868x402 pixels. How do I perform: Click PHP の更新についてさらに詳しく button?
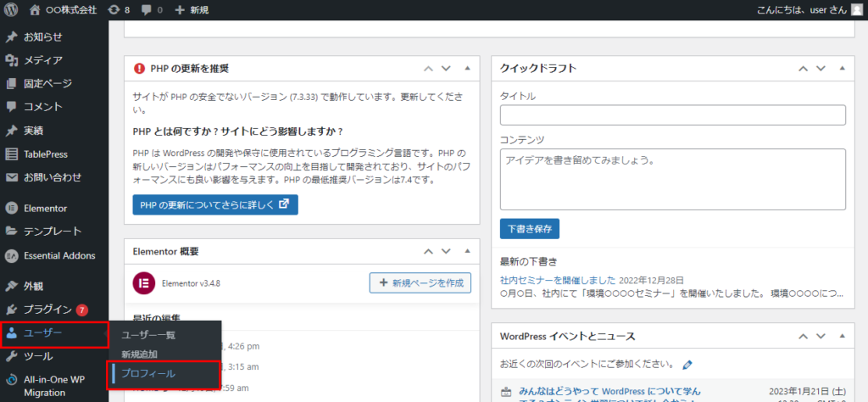215,204
